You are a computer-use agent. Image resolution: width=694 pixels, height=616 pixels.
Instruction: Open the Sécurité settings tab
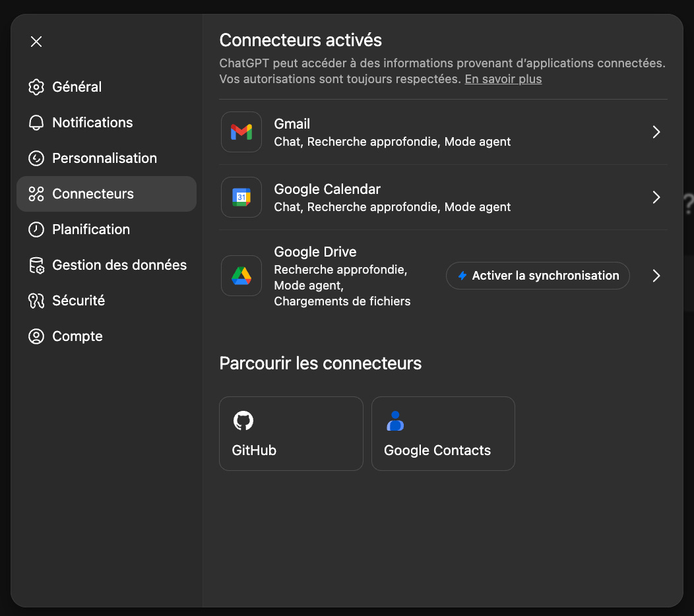point(106,301)
